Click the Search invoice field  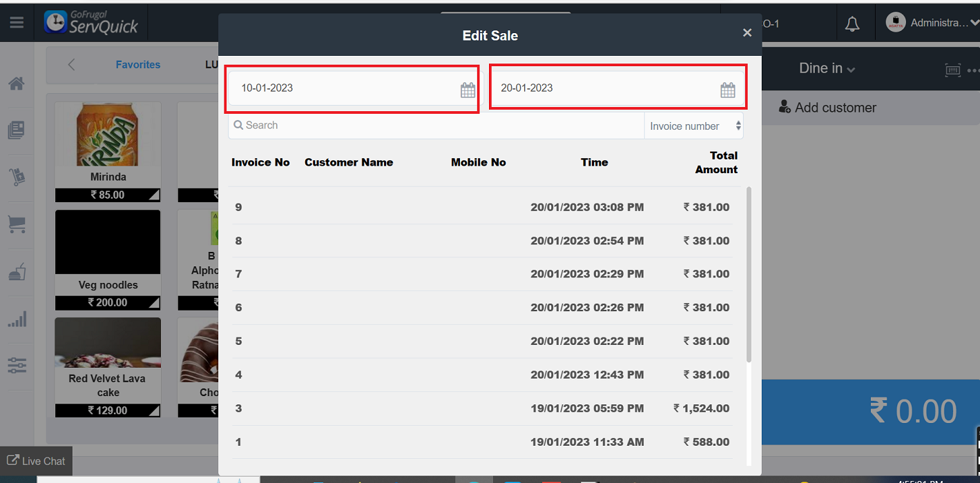(436, 126)
